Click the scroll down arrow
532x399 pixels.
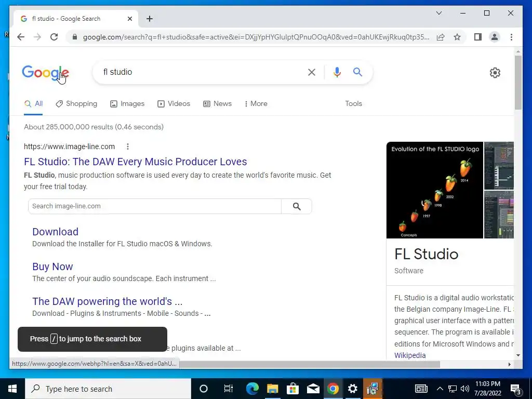coord(518,355)
